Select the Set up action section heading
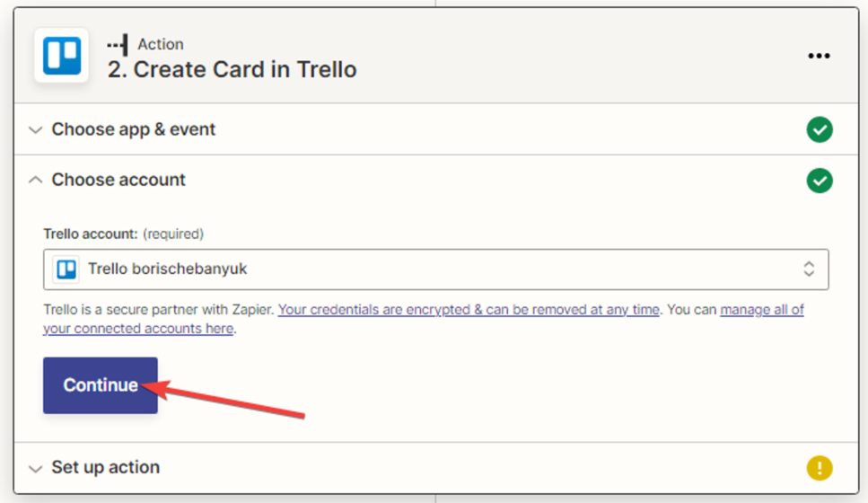Screen dimensions: 868x503 click(x=106, y=468)
